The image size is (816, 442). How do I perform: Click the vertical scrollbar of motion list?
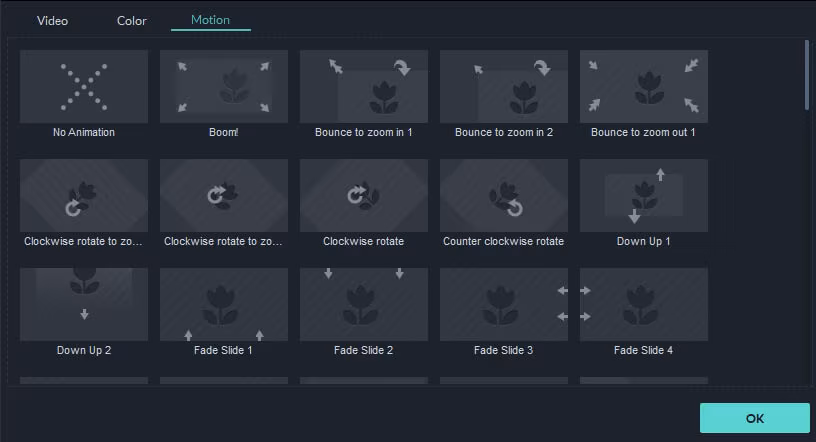point(807,75)
